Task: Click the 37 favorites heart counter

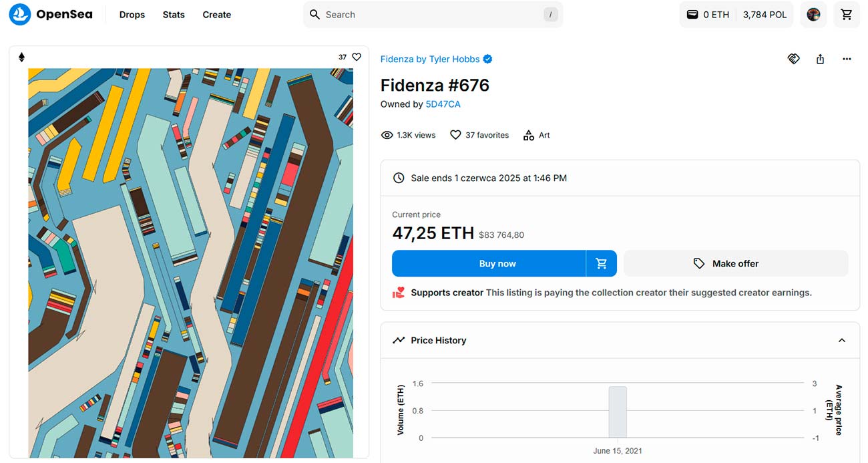Action: point(479,135)
